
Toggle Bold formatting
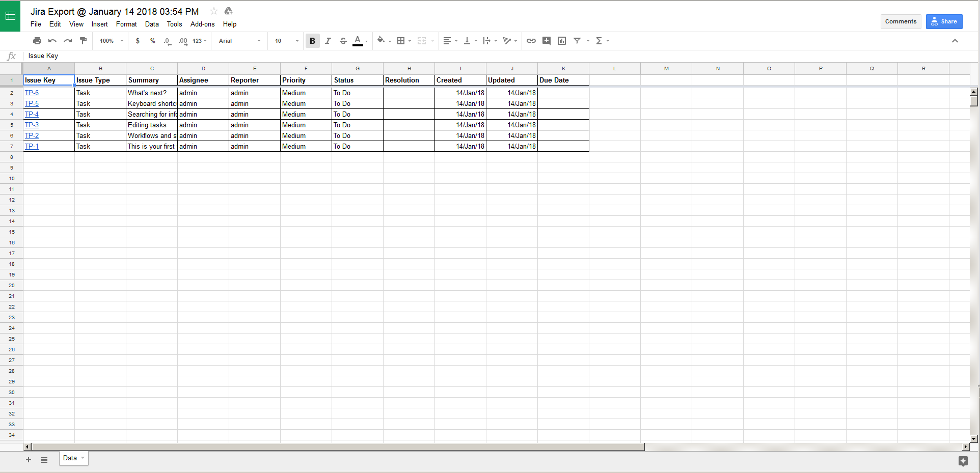pos(312,41)
